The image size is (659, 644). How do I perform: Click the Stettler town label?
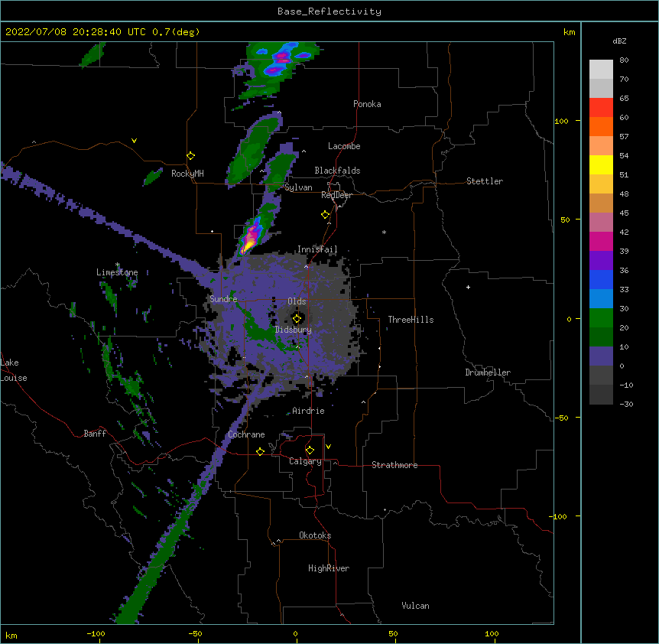click(485, 181)
